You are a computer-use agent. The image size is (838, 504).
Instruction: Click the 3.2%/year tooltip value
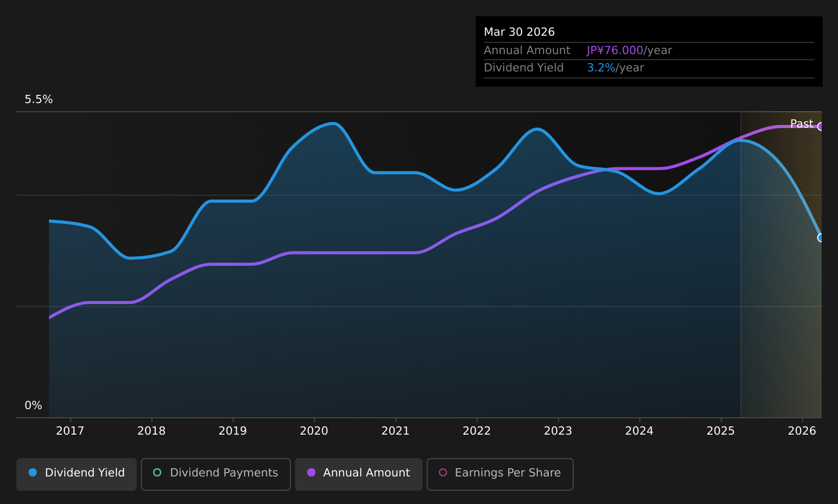[615, 68]
